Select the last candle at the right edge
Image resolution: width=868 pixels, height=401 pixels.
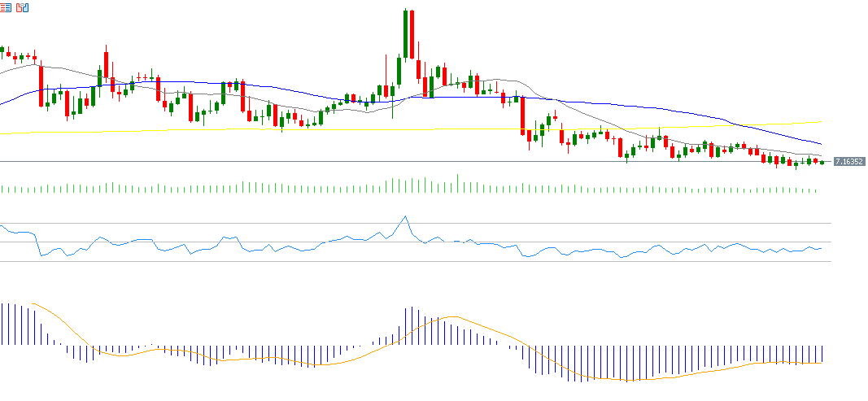(x=822, y=163)
